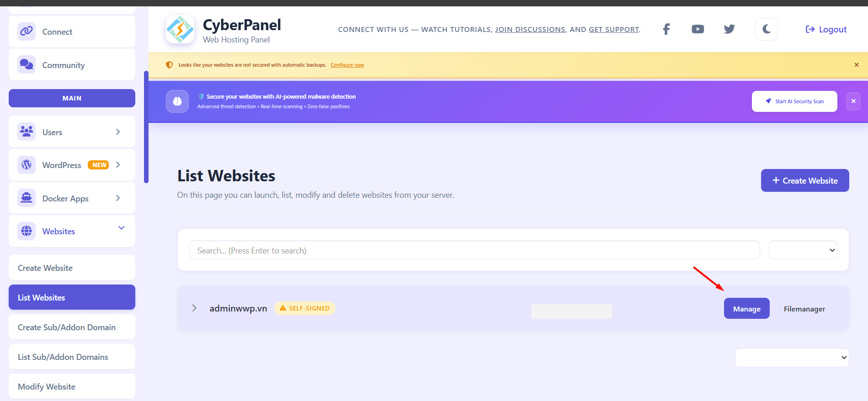This screenshot has height=401, width=868.
Task: Click the AI brain icon in purple banner
Action: pyautogui.click(x=177, y=101)
